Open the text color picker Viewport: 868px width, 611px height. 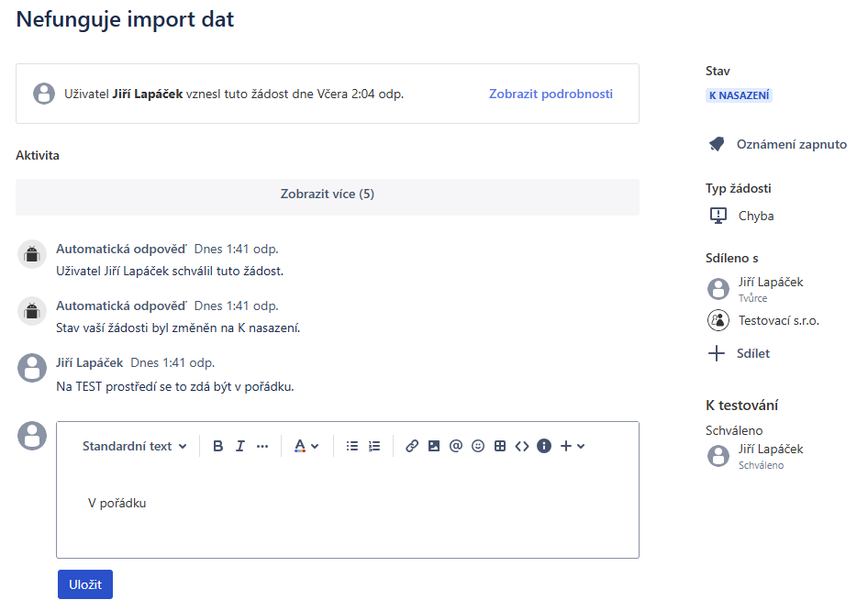(306, 447)
